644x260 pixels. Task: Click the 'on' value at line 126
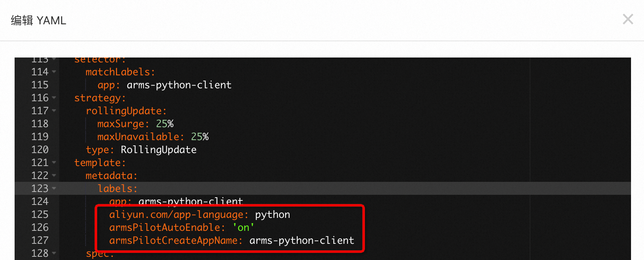243,228
